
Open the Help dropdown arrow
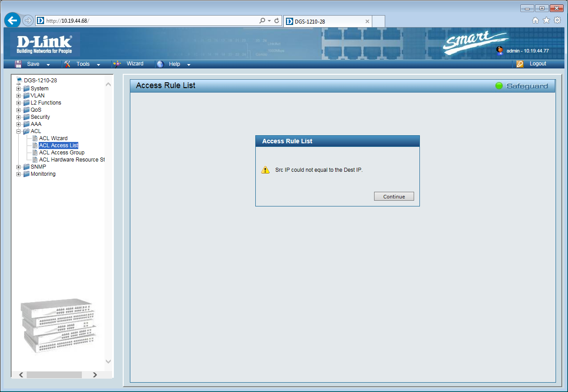(x=189, y=65)
